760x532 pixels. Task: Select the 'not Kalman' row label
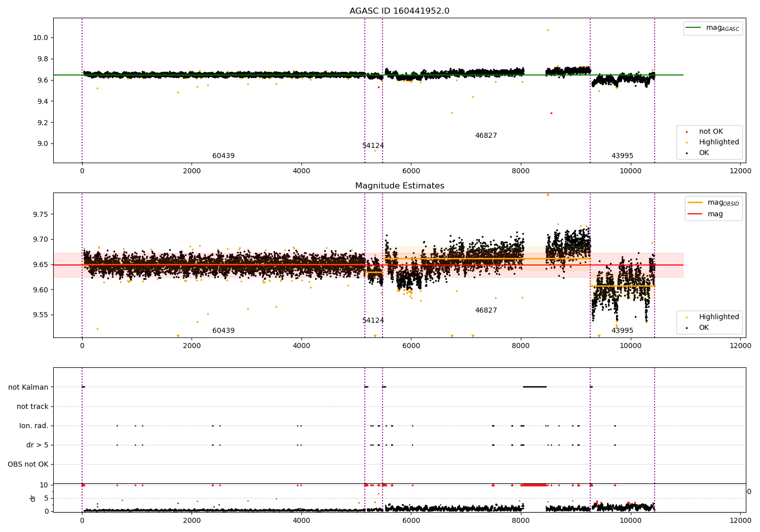pos(28,387)
